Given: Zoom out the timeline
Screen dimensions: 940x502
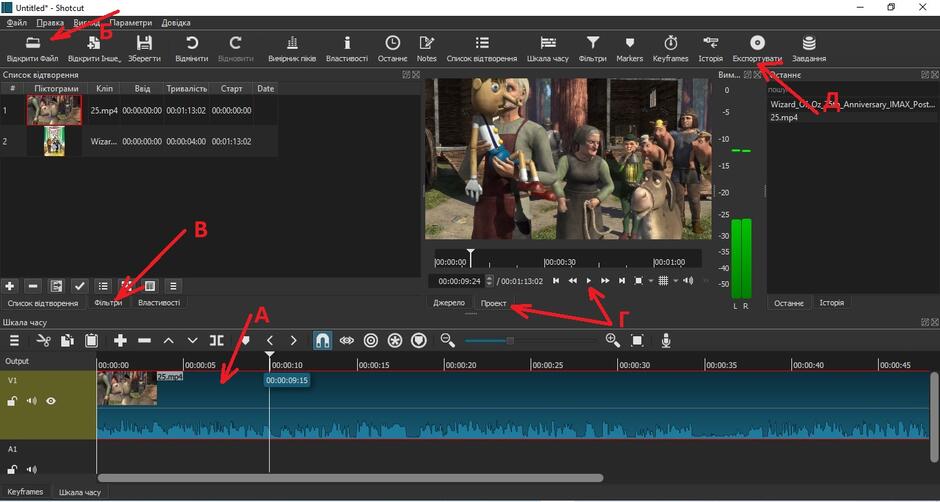Looking at the screenshot, I should [447, 341].
